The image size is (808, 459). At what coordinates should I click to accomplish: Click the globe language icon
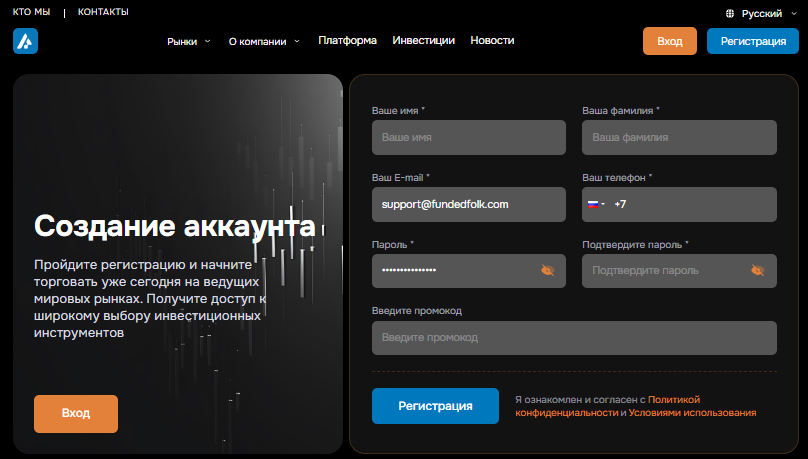coord(730,14)
